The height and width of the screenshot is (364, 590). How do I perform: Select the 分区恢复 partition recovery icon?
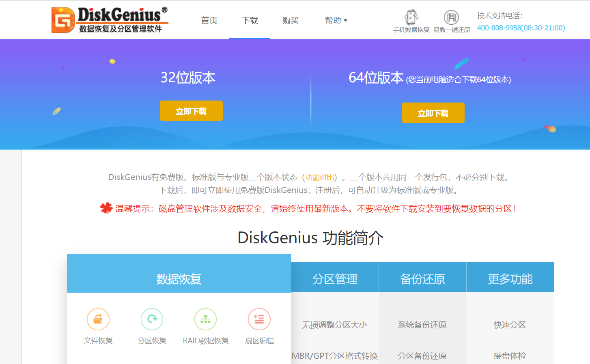[x=152, y=319]
